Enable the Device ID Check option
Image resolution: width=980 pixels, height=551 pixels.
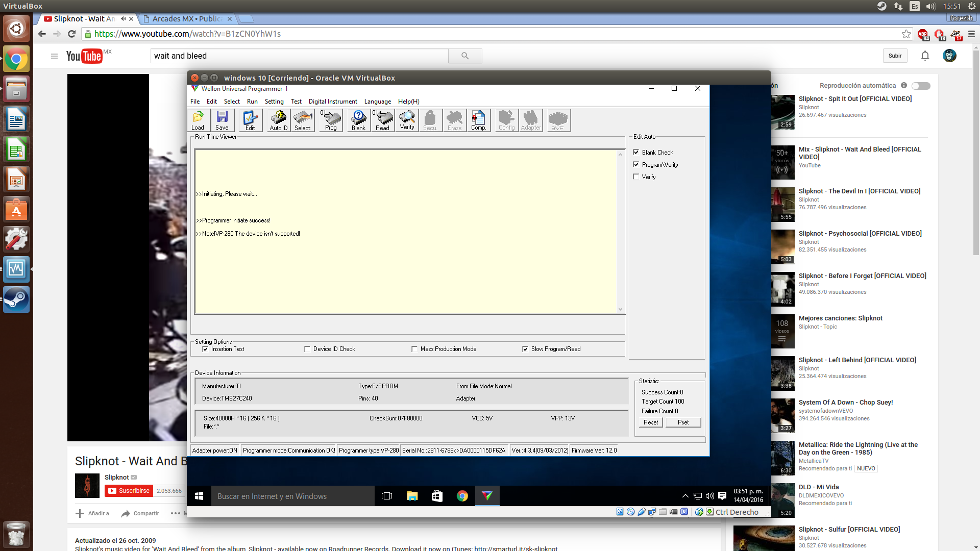tap(307, 349)
